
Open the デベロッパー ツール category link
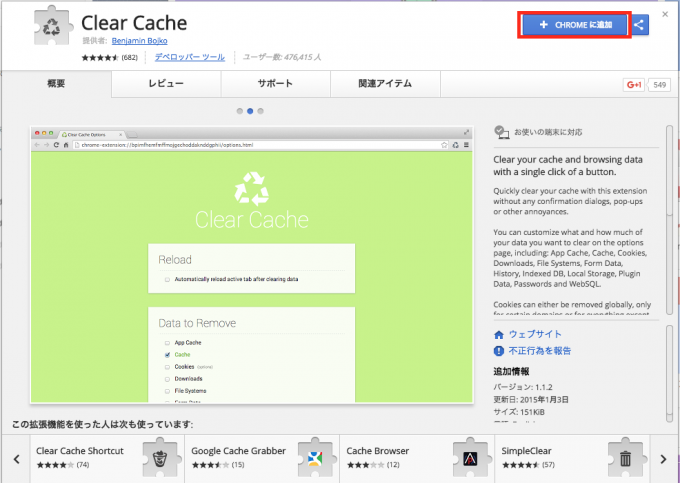pyautogui.click(x=190, y=57)
